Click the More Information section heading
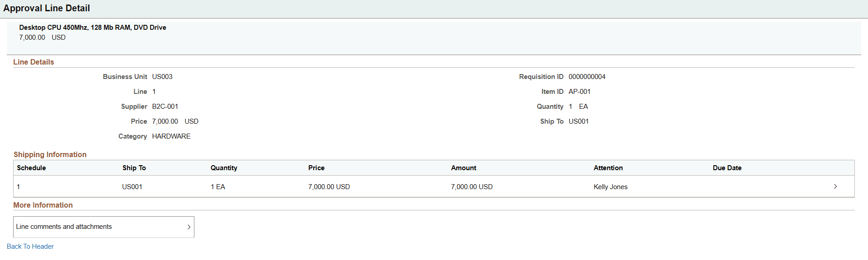 (43, 205)
